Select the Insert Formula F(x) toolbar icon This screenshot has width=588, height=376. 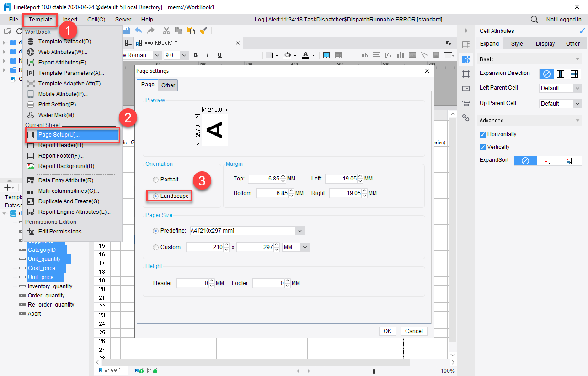click(389, 55)
